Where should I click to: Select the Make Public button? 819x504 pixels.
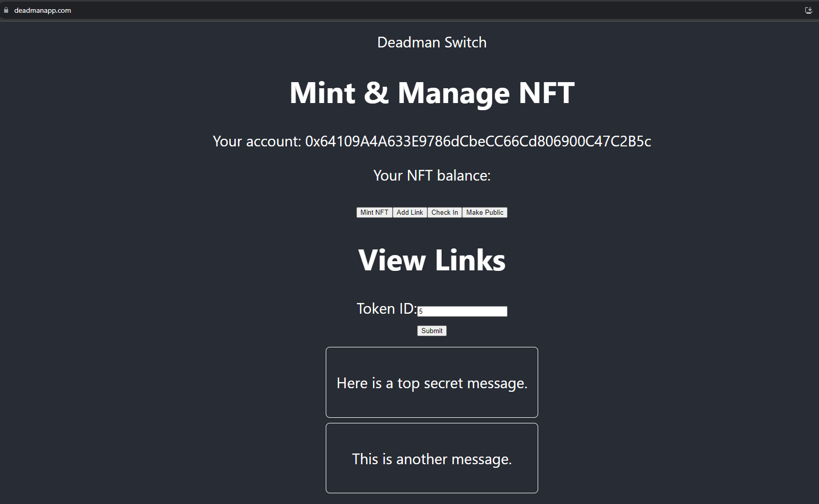485,213
